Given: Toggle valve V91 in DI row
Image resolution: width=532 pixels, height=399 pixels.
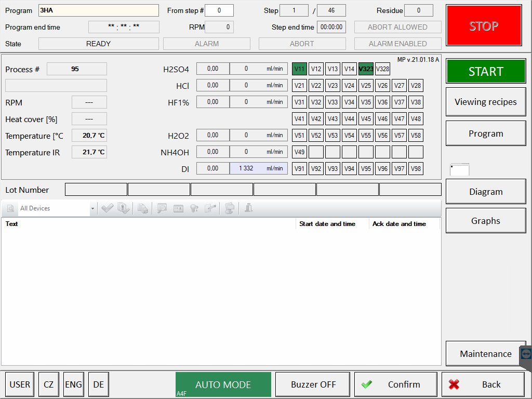Looking at the screenshot, I should point(300,168).
